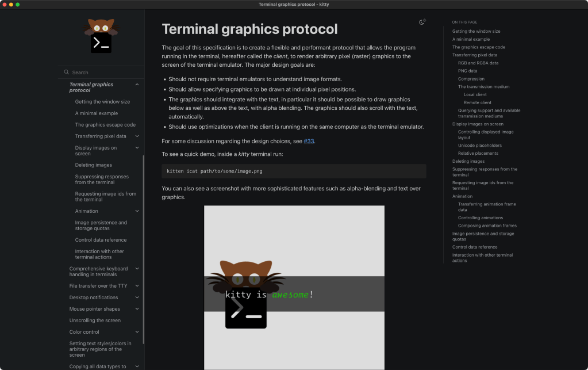Screen dimensions: 588x370
Task: Expand Comprehensive keyboard handling chevron
Action: [137, 269]
